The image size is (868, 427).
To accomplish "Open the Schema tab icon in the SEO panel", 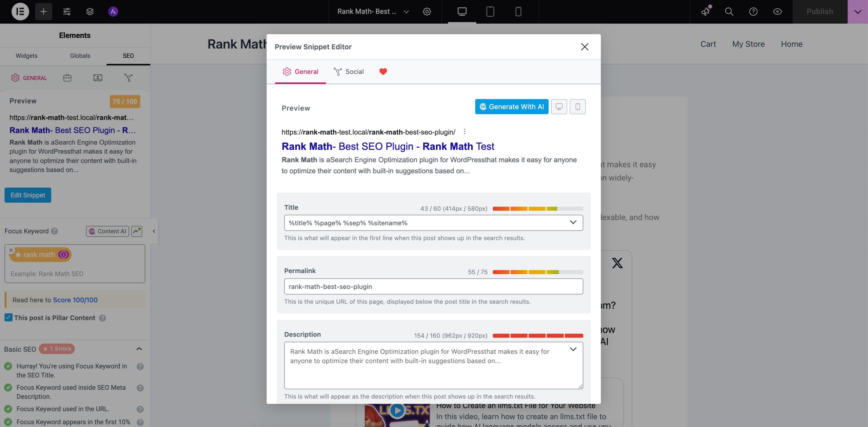I will click(x=98, y=78).
